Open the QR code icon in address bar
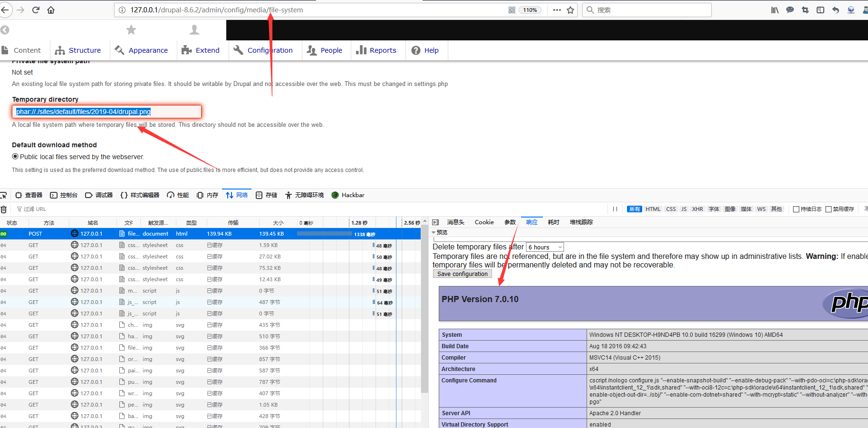Image resolution: width=868 pixels, height=428 pixels. (x=512, y=10)
